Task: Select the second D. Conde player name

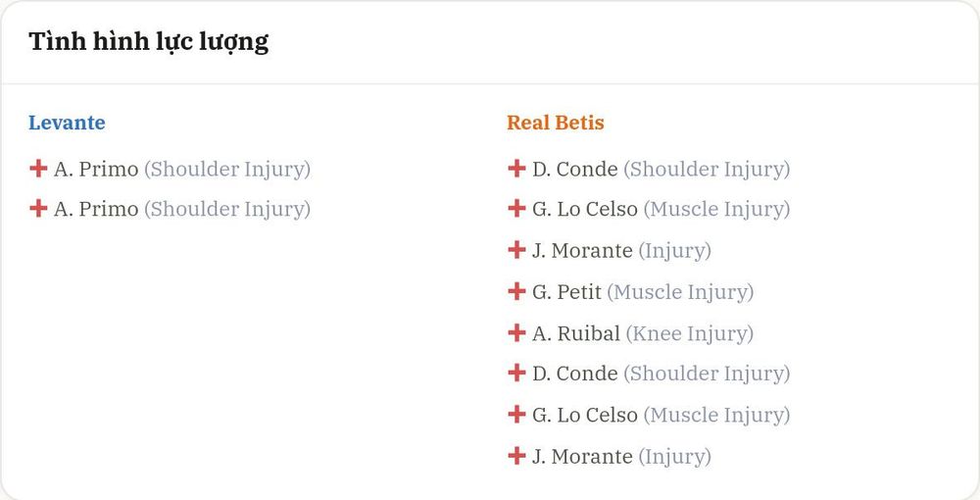Action: (575, 374)
